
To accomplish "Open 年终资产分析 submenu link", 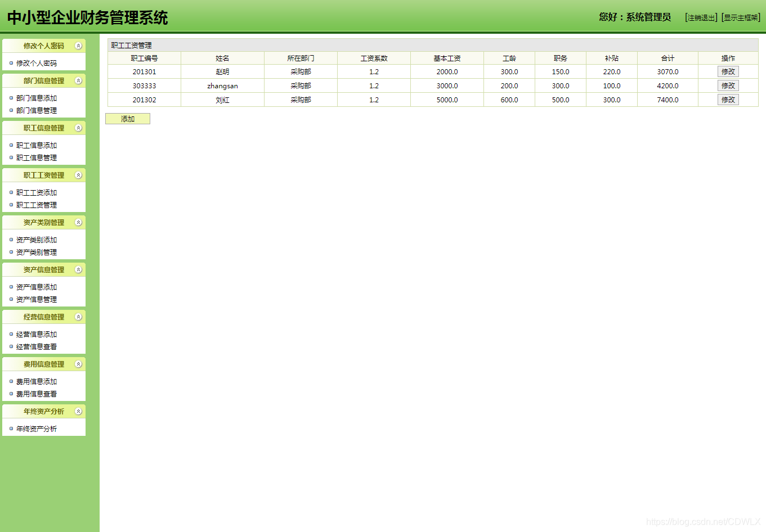I will pos(37,429).
